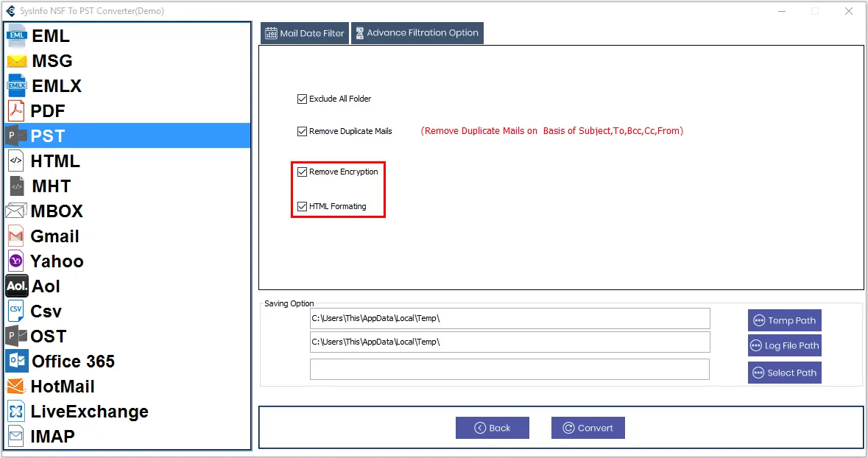
Task: Click the log file path input field
Action: point(510,342)
